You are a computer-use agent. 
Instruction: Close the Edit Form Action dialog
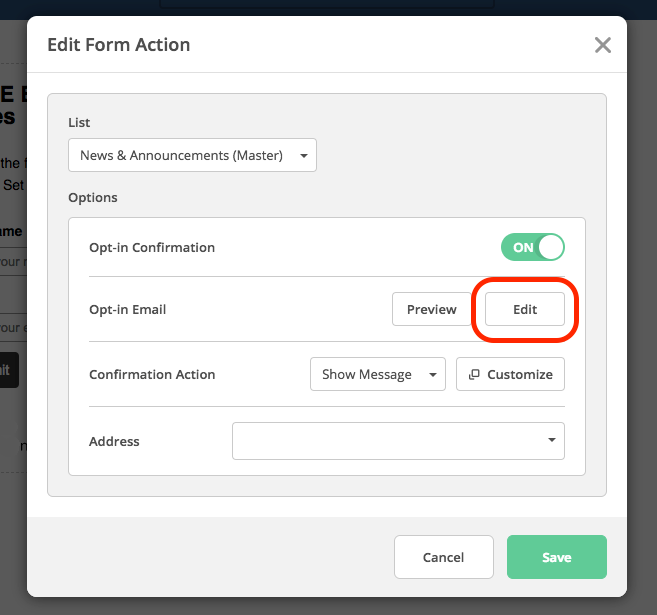(x=602, y=45)
